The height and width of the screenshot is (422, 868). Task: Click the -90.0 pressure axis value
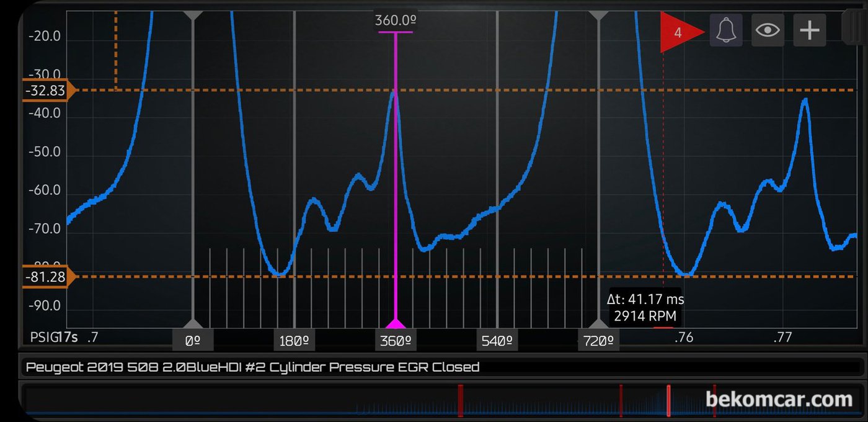click(x=45, y=306)
